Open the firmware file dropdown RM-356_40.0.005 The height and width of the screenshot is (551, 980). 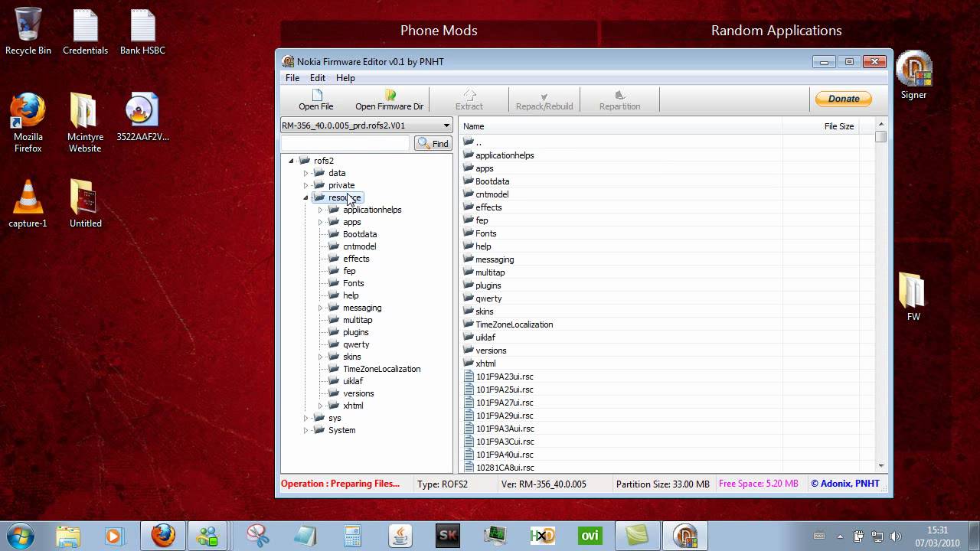[367, 126]
